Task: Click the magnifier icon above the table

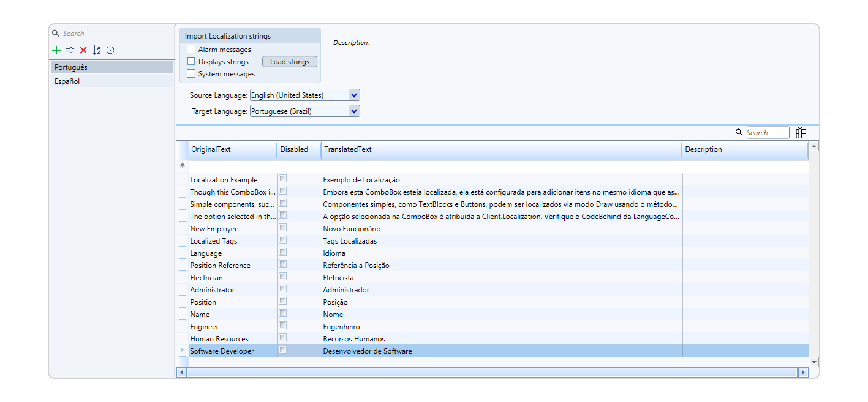Action: [739, 132]
